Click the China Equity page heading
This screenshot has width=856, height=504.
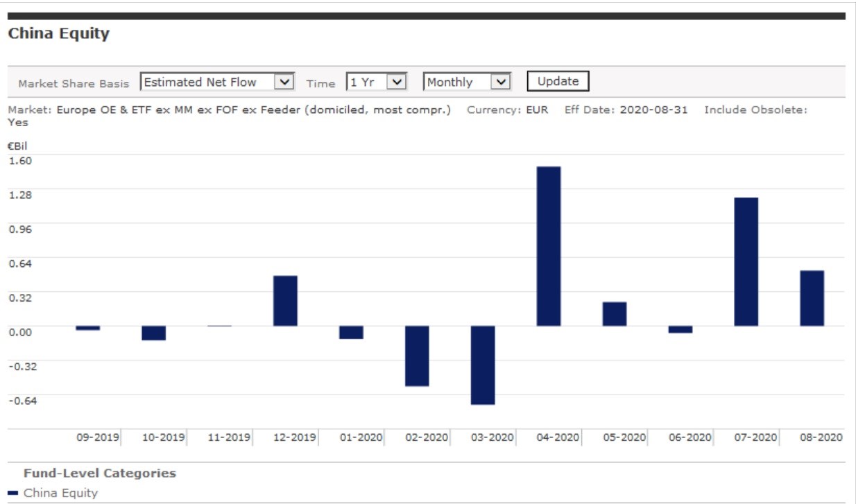59,33
